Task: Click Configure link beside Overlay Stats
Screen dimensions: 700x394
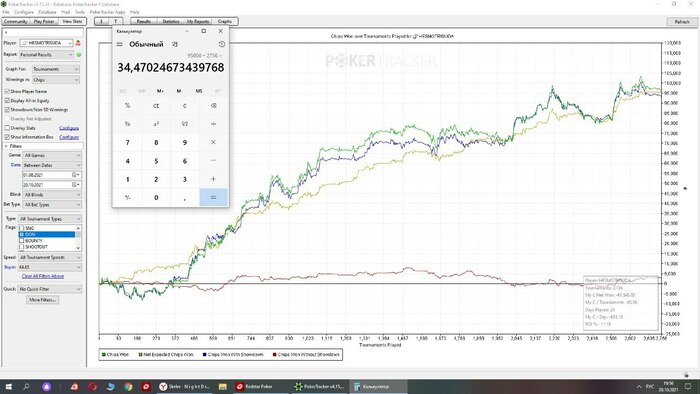Action: (x=69, y=128)
